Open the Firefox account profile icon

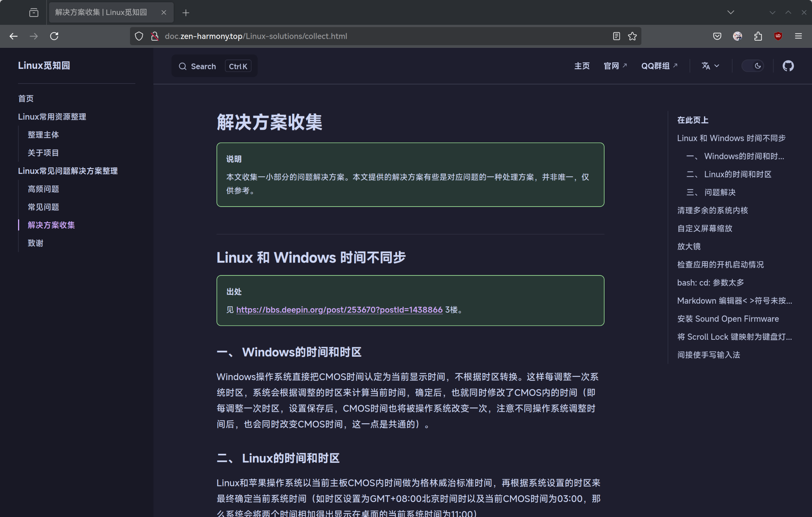737,36
